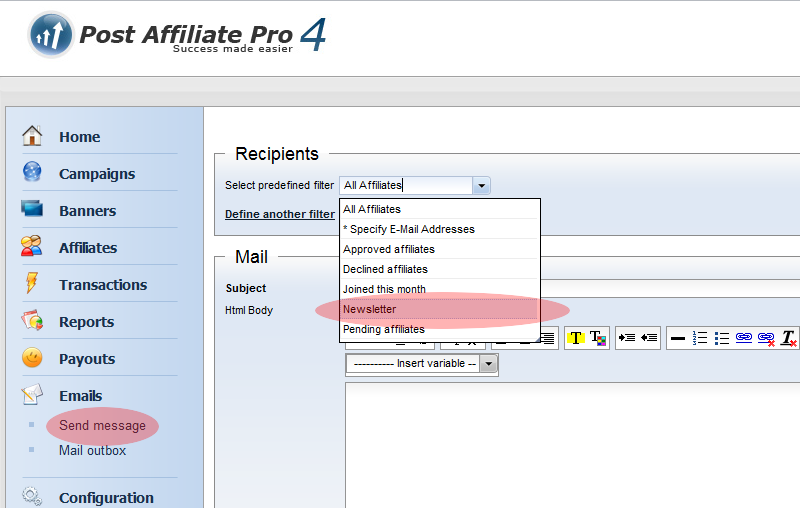800x508 pixels.
Task: Click the Affiliates people icon
Action: pos(32,246)
